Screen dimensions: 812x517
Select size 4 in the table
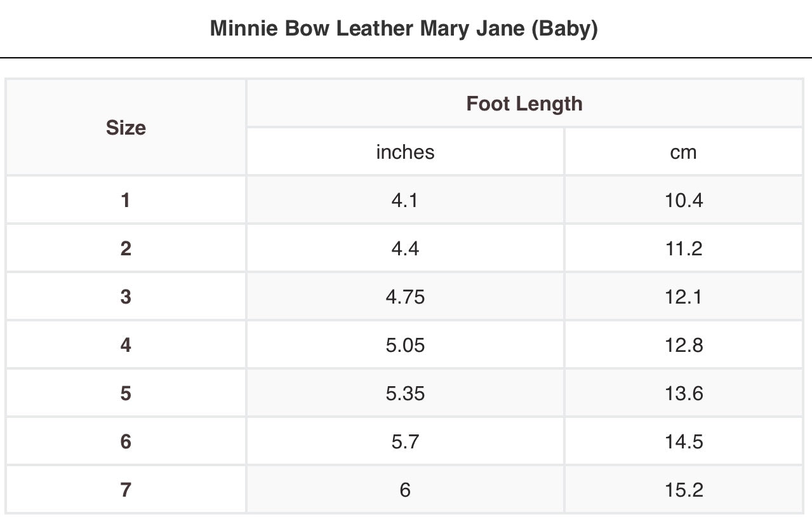(x=126, y=345)
